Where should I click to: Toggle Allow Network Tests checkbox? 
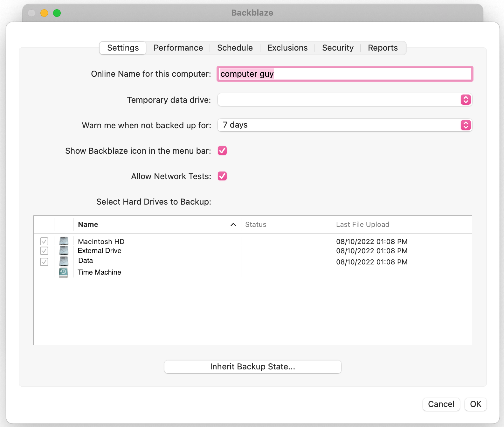click(x=222, y=176)
